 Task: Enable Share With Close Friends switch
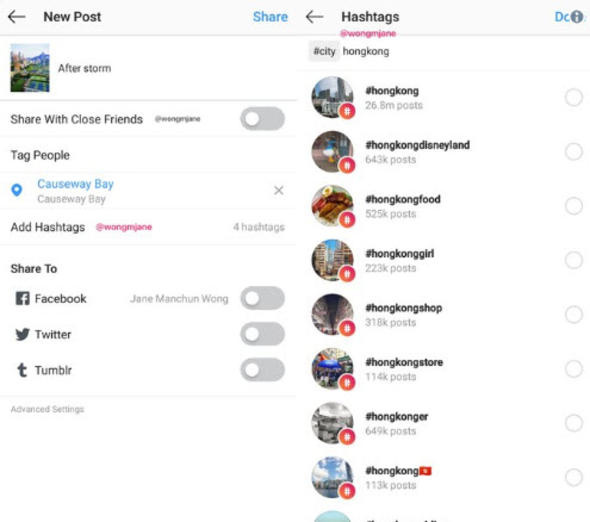263,119
